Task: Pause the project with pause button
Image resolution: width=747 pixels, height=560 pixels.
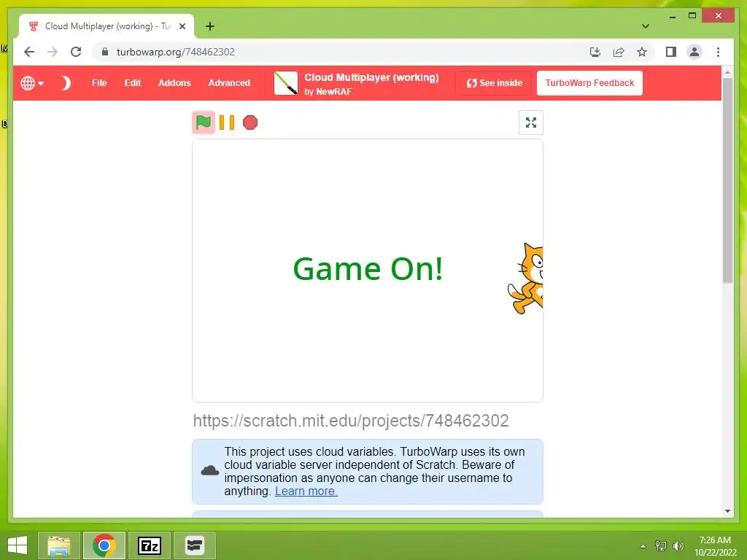Action: [x=227, y=122]
